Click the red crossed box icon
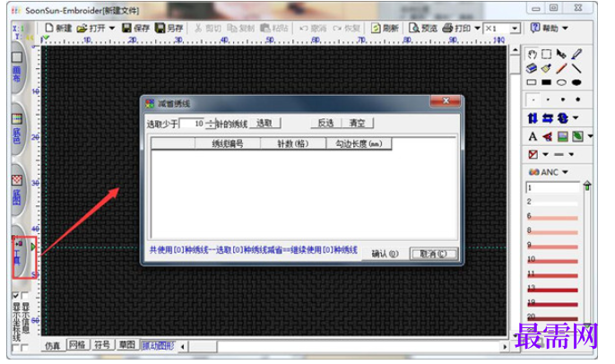615x364 pixels. tap(533, 154)
